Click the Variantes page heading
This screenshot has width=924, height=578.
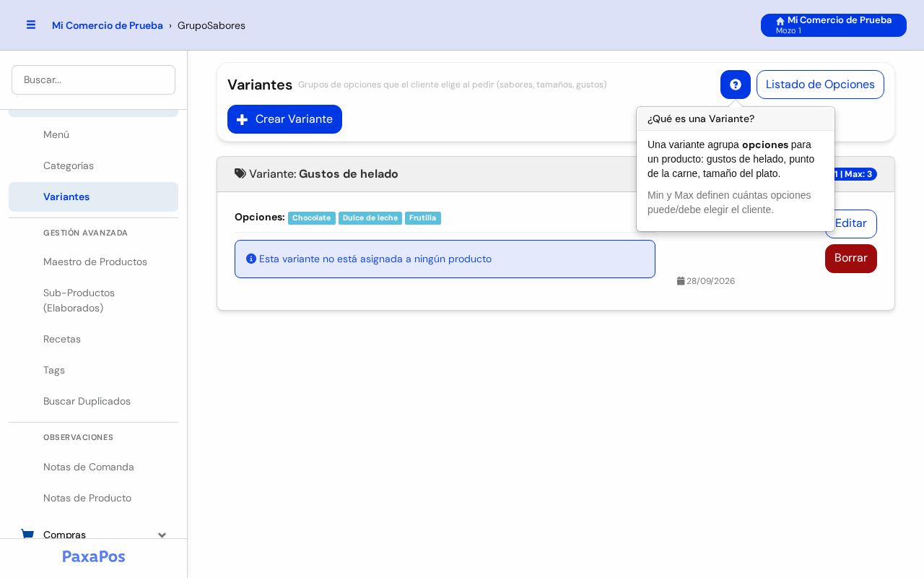[x=260, y=85]
